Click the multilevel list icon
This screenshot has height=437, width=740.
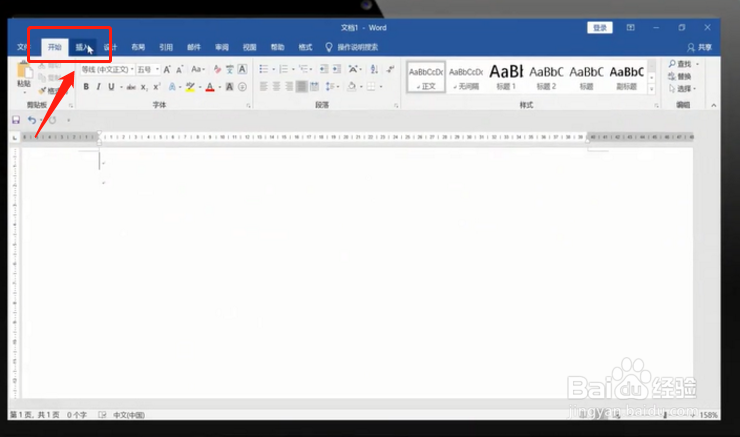(303, 69)
